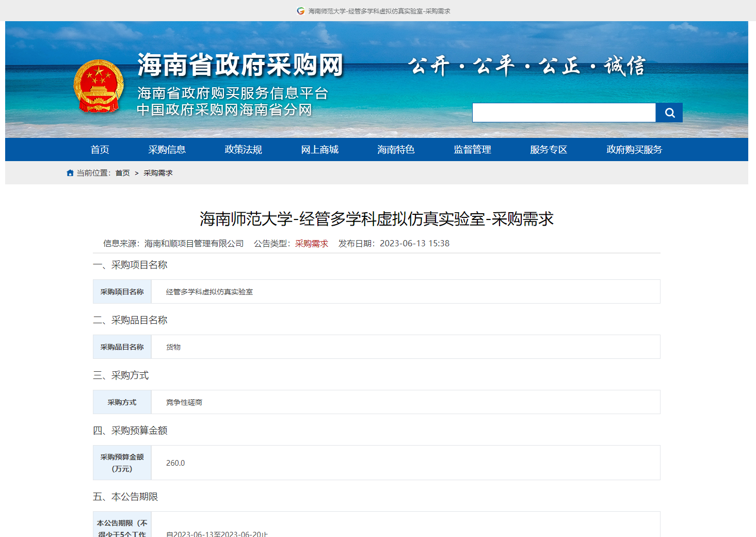
Task: Click the value 经管多学科虚拟仿真实验室 in table
Action: coord(210,292)
